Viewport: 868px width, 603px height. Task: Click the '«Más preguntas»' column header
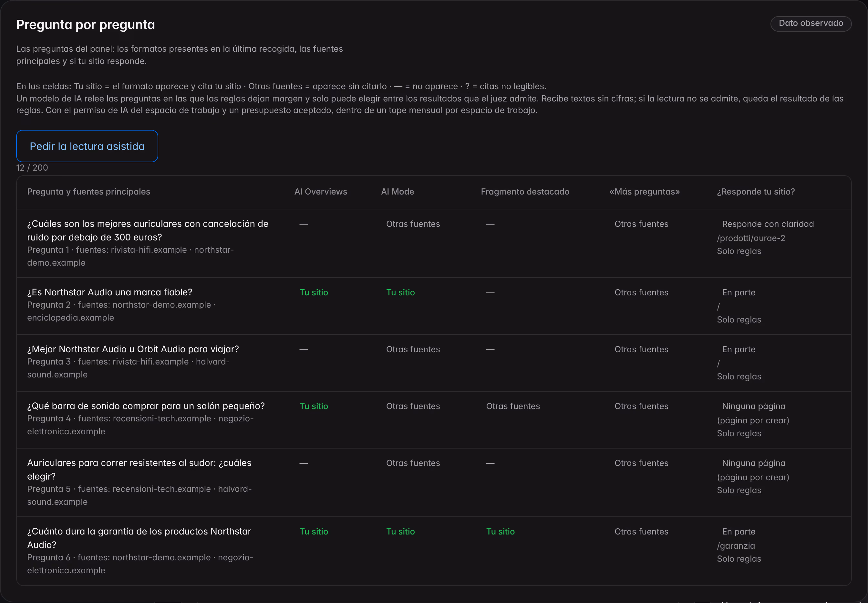645,192
